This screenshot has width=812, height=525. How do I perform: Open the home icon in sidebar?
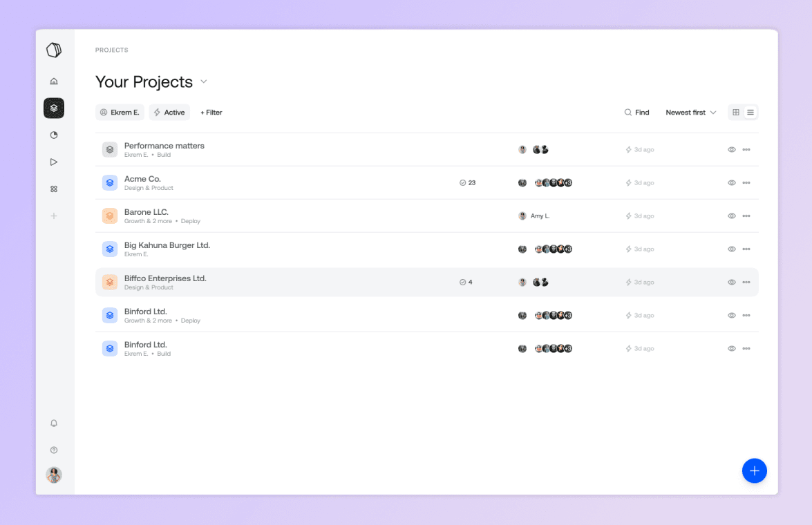click(54, 82)
